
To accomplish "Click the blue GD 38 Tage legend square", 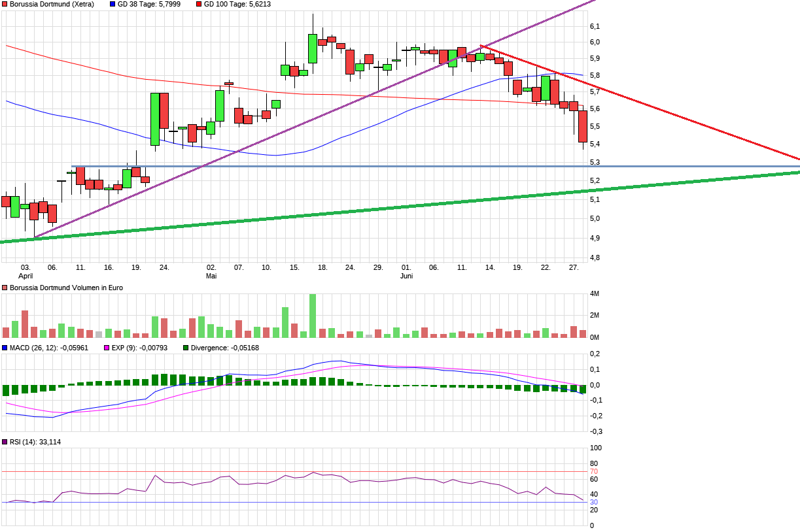I will (112, 4).
